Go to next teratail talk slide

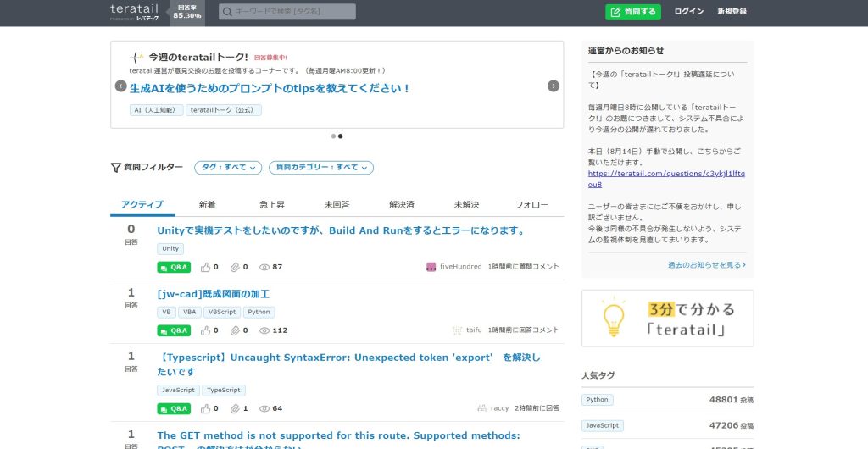pyautogui.click(x=553, y=86)
